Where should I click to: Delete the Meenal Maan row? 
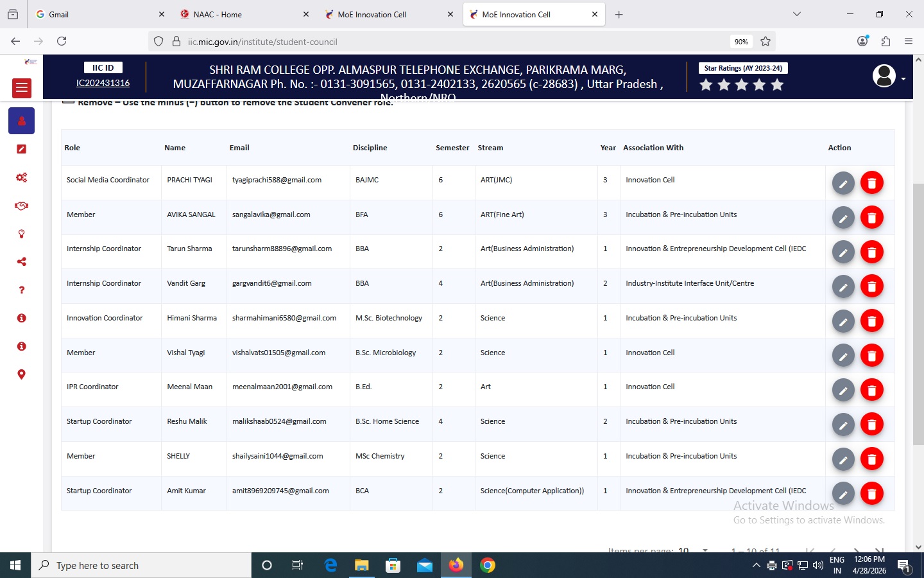pyautogui.click(x=872, y=390)
